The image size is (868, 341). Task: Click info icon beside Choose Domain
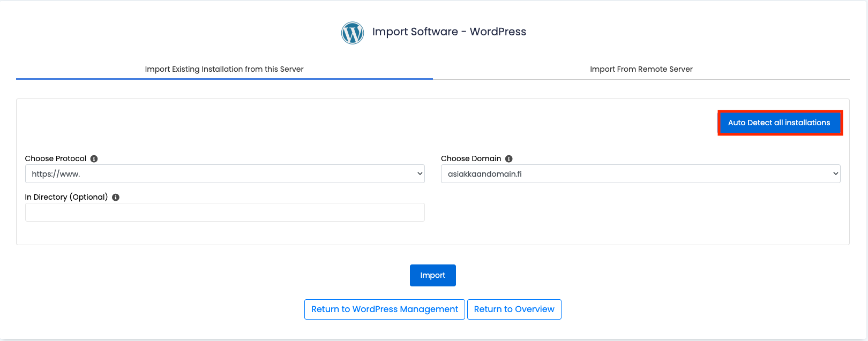click(x=509, y=158)
